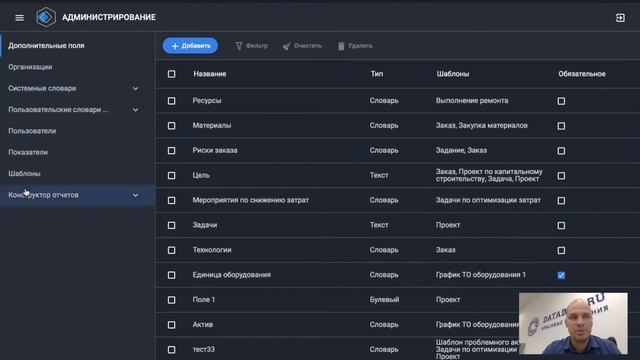Click График ТО оборудования 1 cell
640x360 pixels.
click(x=481, y=275)
